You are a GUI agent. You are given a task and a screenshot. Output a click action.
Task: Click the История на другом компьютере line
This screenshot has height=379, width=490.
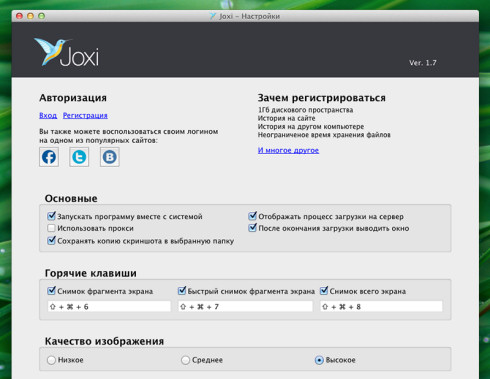[311, 126]
